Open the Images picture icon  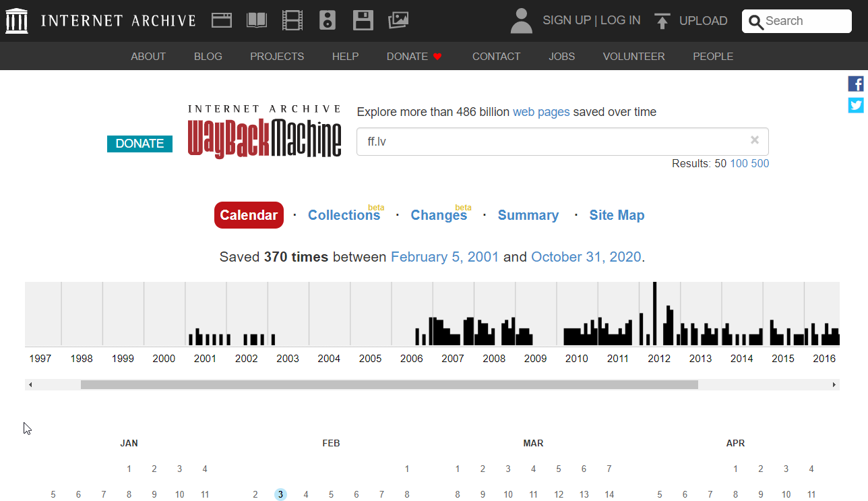(x=398, y=20)
